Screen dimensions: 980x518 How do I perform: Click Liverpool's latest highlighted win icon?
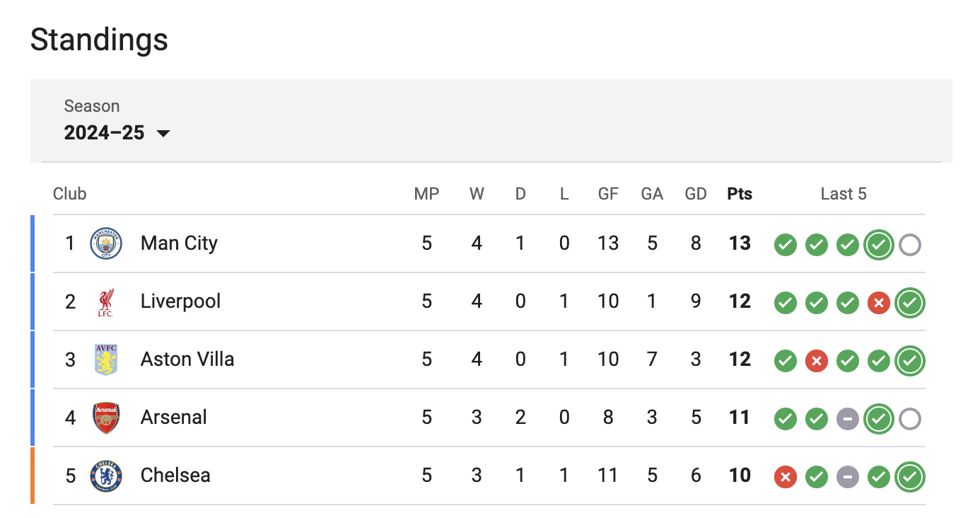[909, 303]
